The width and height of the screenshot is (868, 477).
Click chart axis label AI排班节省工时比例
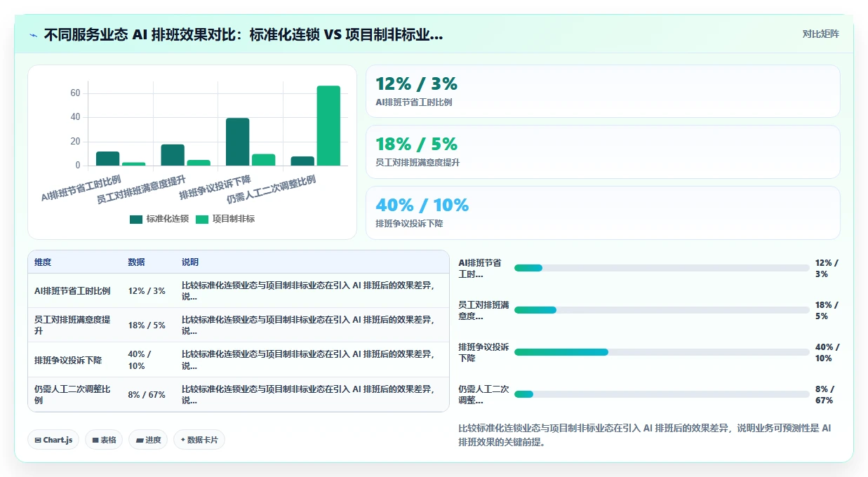(x=81, y=188)
